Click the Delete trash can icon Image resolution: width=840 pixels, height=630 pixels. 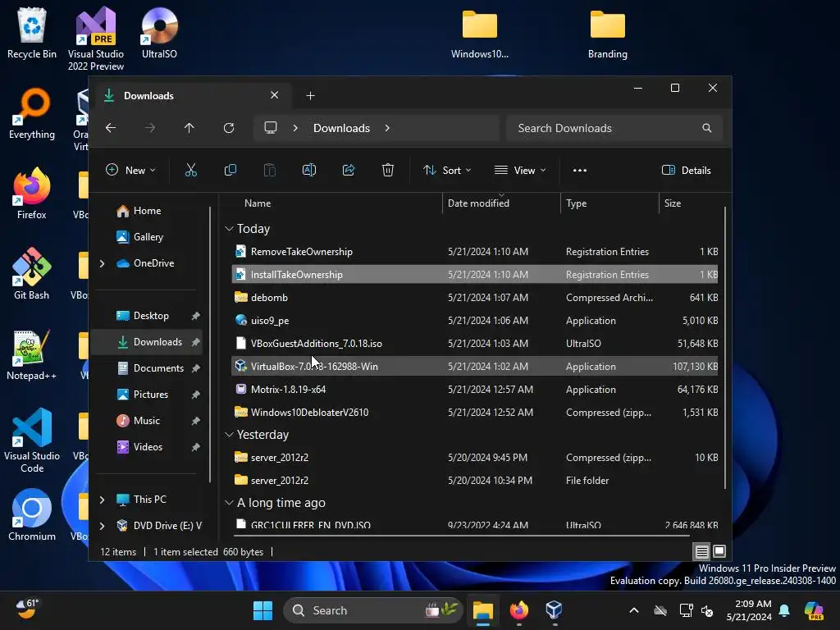pyautogui.click(x=388, y=171)
